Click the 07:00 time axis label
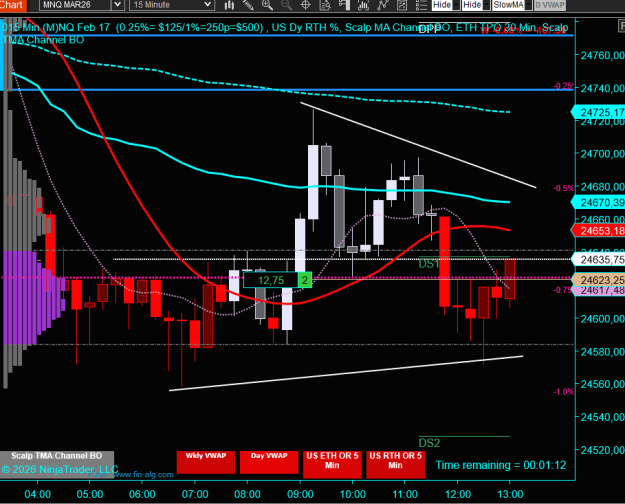Screen dimensions: 625x504 [x=195, y=494]
